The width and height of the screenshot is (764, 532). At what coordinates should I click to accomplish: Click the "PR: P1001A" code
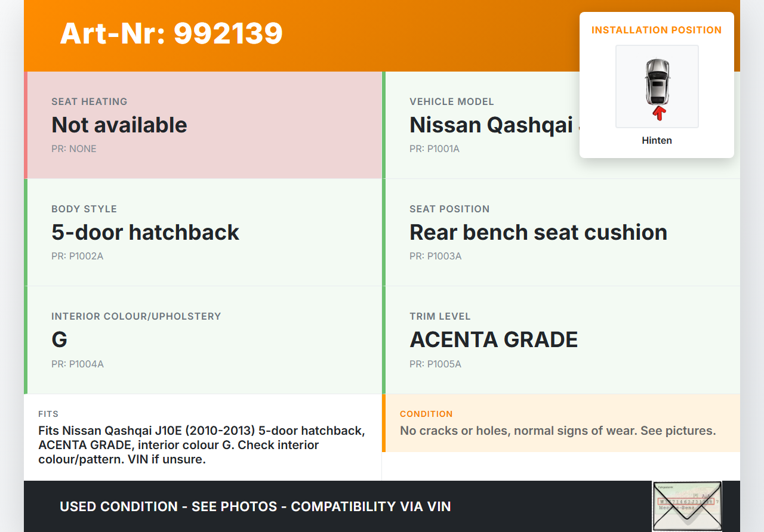click(435, 149)
